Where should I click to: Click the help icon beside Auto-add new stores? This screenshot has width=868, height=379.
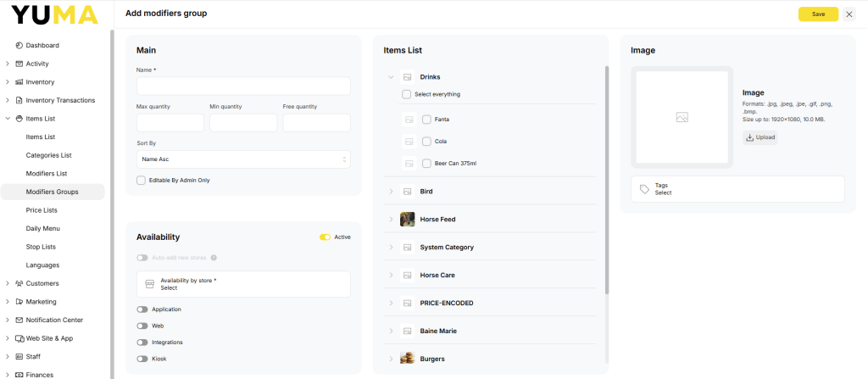(214, 258)
